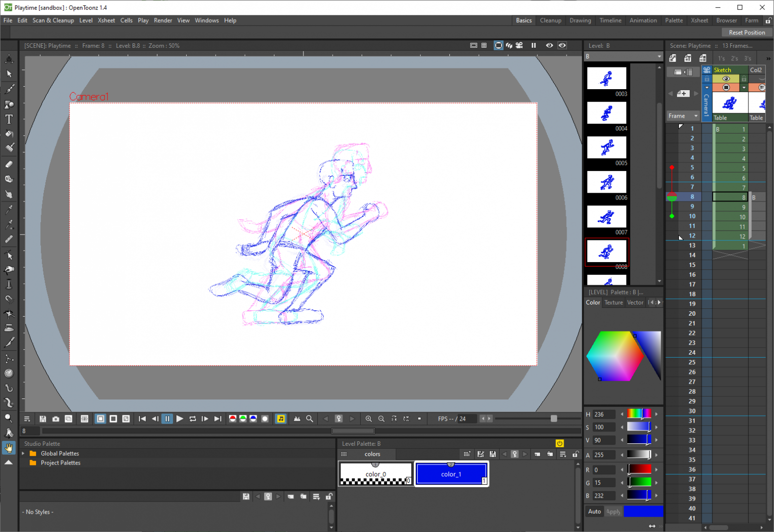Switch to the Animation room tab
This screenshot has height=532, width=774.
[643, 21]
